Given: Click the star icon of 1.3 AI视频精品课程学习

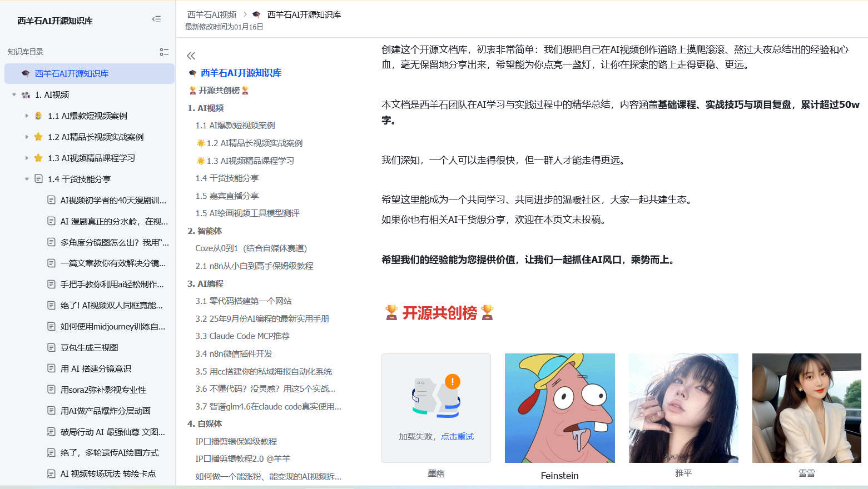Looking at the screenshot, I should click(x=38, y=158).
